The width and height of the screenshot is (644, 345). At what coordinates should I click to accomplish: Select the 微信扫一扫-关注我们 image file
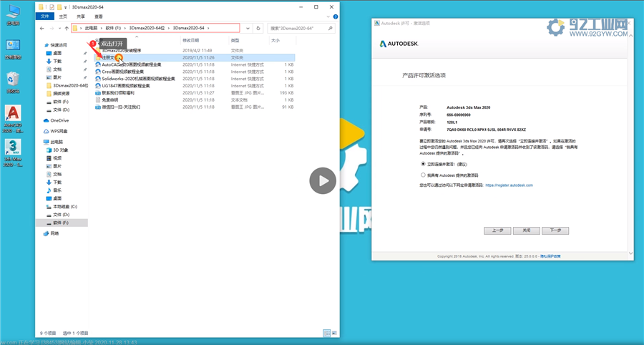121,107
